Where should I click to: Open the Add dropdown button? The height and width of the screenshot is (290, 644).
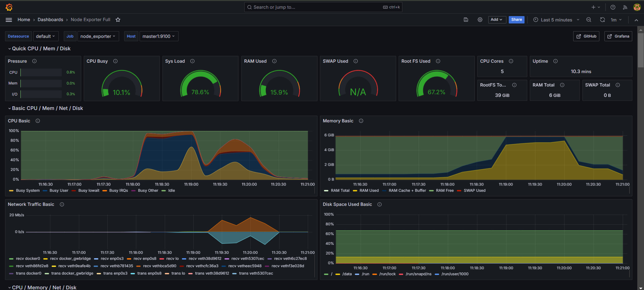point(497,20)
